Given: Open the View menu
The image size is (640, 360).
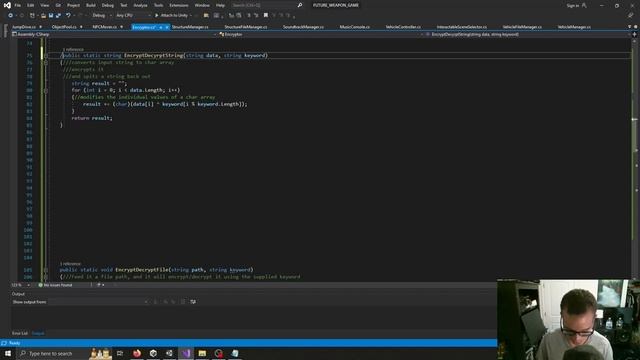Looking at the screenshot, I should click(x=44, y=5).
